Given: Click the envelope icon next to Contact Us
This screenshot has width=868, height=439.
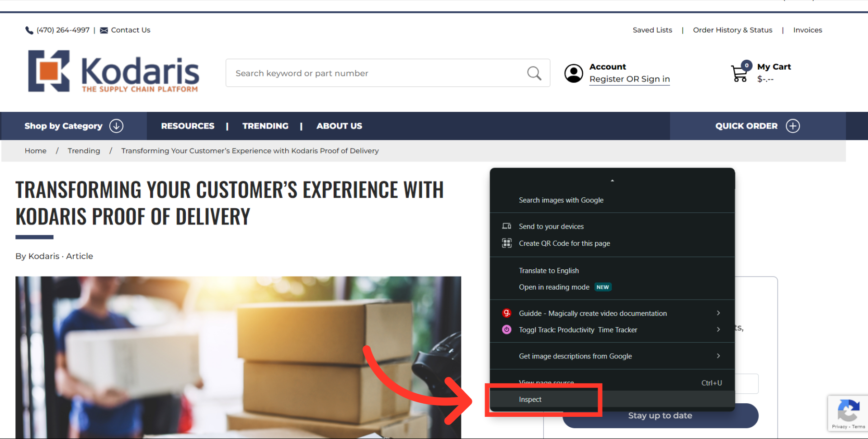Looking at the screenshot, I should click(104, 30).
